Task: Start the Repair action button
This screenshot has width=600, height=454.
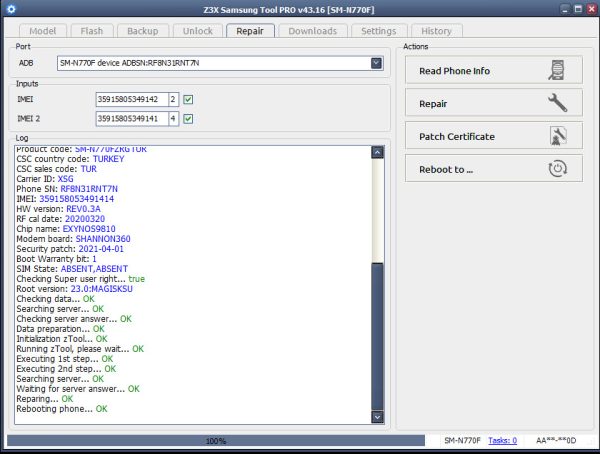Action: 494,103
